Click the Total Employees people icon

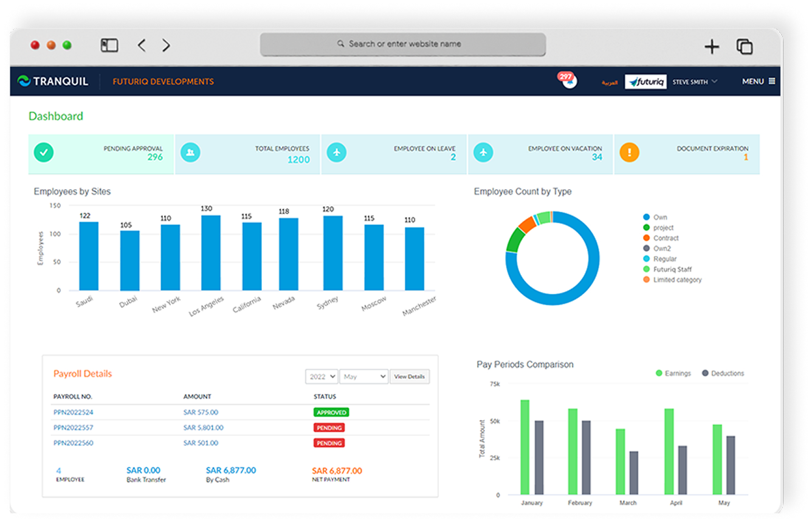[x=190, y=153]
